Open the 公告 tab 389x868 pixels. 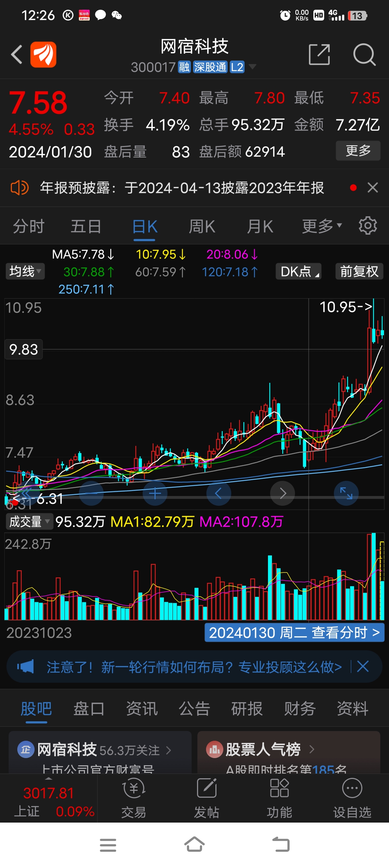pyautogui.click(x=194, y=709)
